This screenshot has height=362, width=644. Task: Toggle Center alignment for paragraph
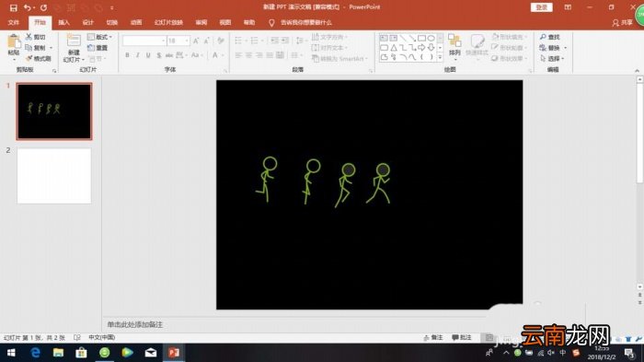coord(249,55)
